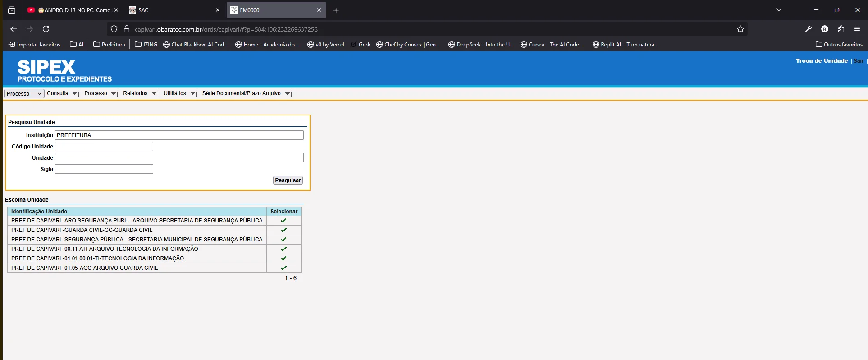Select the SEGURANÇA PÚBLICA secretaria checkmark
The image size is (868, 360).
pyautogui.click(x=283, y=240)
